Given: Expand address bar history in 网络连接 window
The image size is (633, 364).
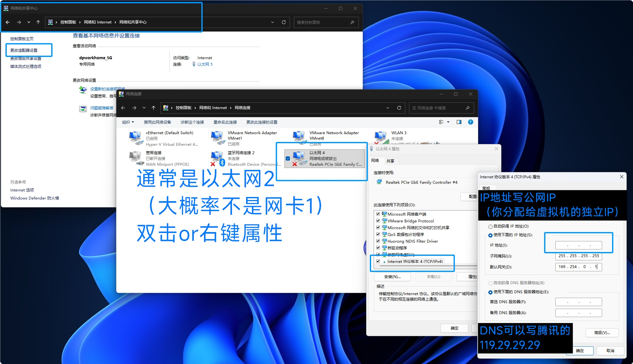Looking at the screenshot, I should pyautogui.click(x=388, y=108).
